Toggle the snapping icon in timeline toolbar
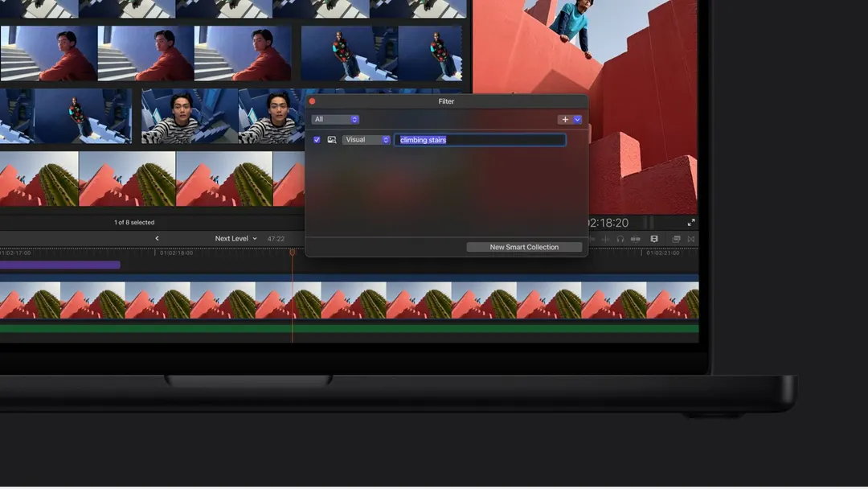 [636, 239]
